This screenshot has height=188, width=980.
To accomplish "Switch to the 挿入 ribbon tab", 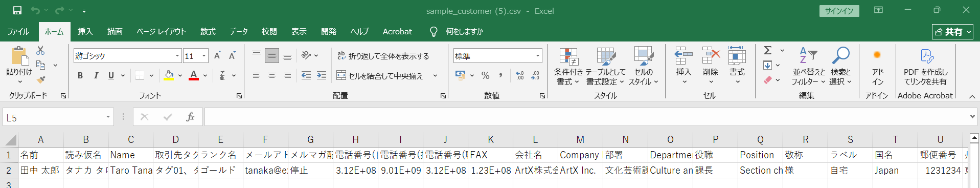I will click(85, 31).
